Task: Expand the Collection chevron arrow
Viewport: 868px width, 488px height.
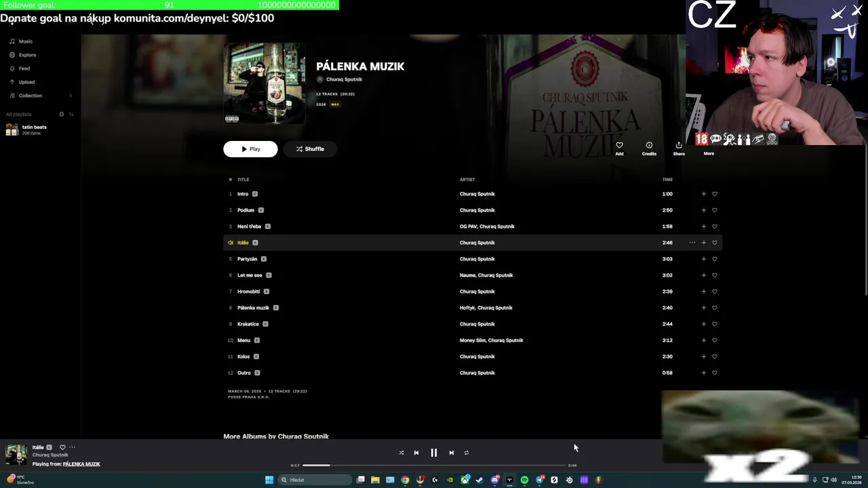Action: click(x=71, y=96)
